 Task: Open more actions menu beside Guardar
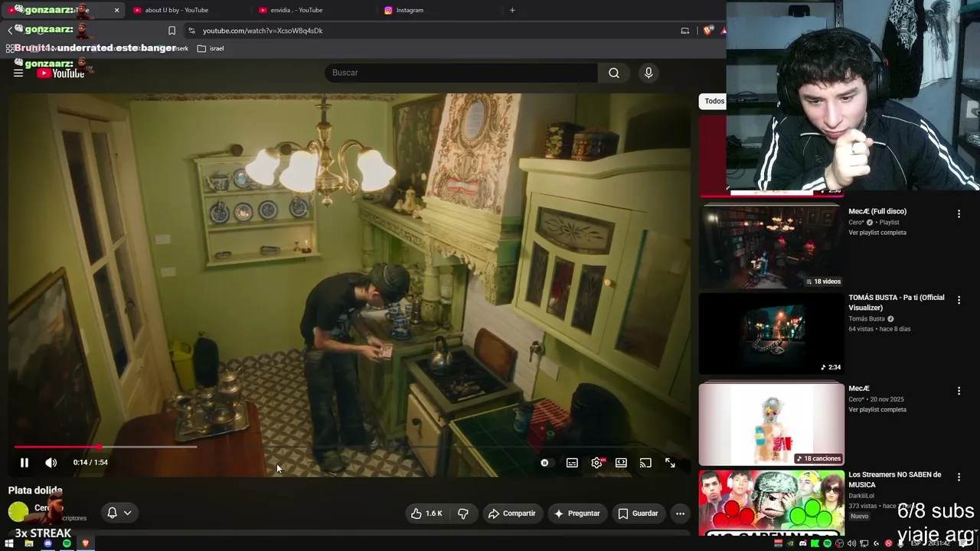pos(680,514)
